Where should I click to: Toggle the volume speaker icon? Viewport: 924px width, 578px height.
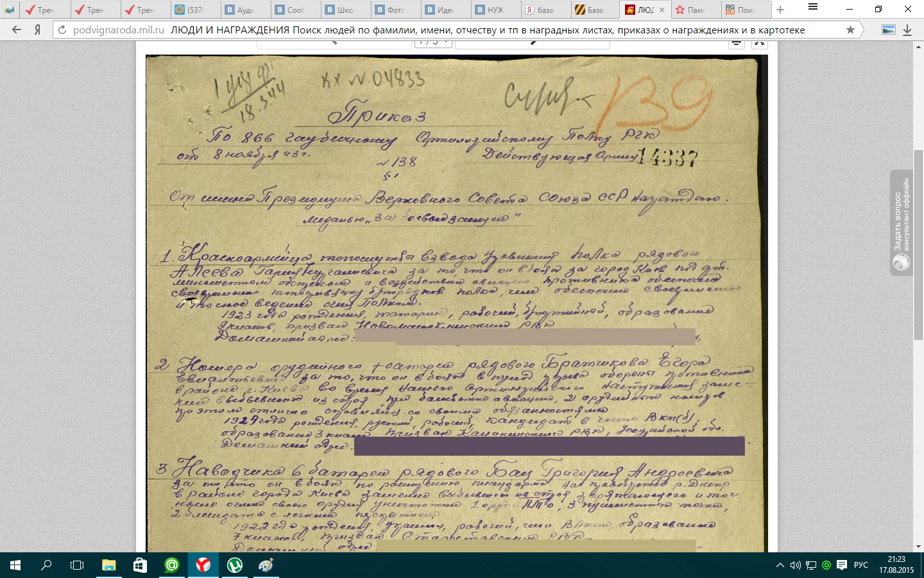point(796,565)
